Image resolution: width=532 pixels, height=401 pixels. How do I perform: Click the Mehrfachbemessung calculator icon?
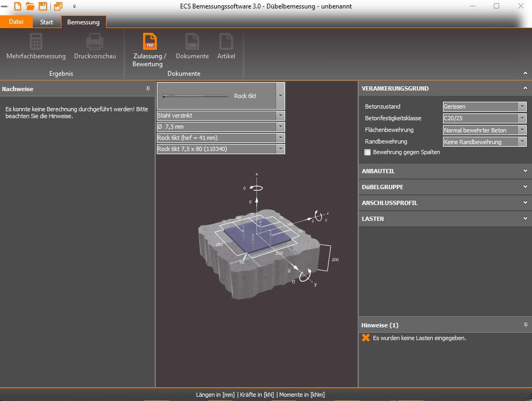pyautogui.click(x=36, y=41)
